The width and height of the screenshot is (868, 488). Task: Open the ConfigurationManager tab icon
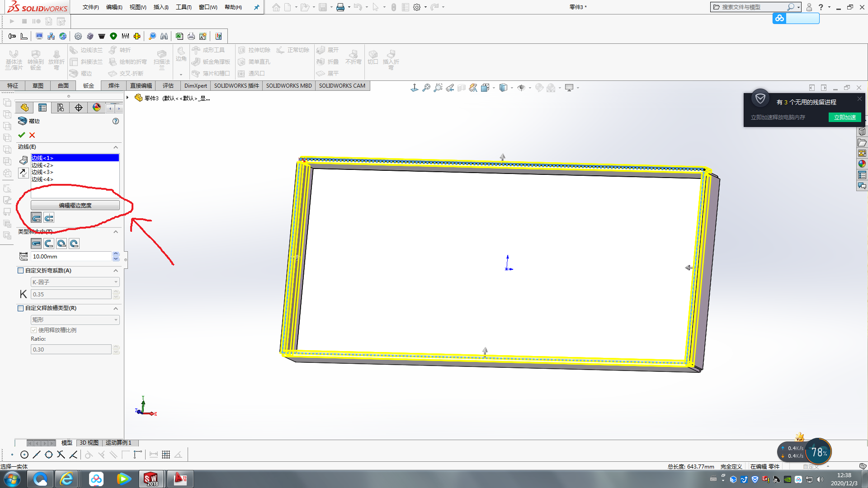click(61, 108)
